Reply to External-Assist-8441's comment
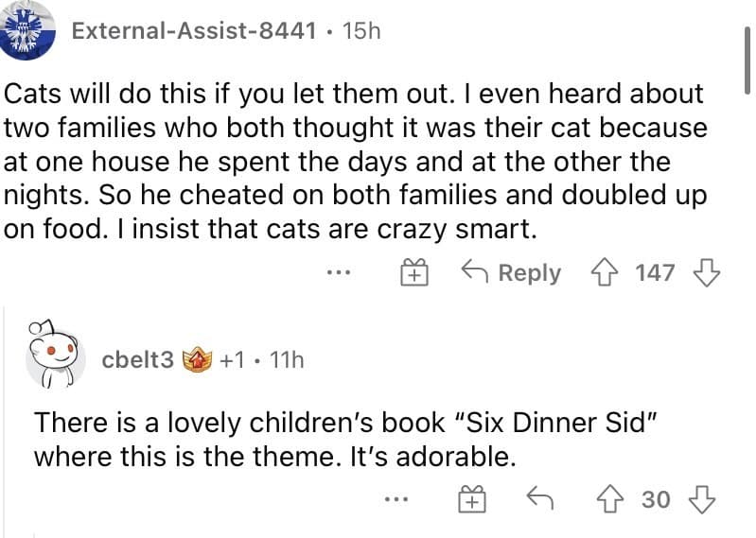 pyautogui.click(x=511, y=272)
